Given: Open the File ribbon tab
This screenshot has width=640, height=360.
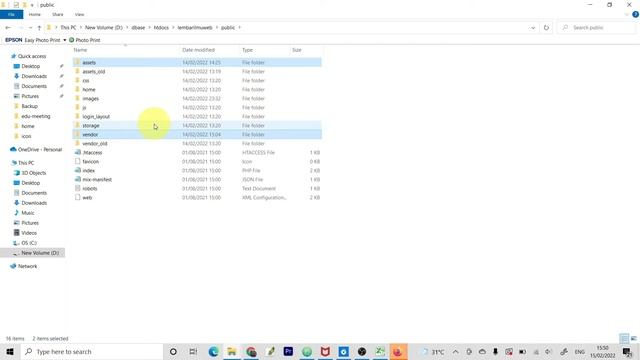Looking at the screenshot, I should (11, 14).
